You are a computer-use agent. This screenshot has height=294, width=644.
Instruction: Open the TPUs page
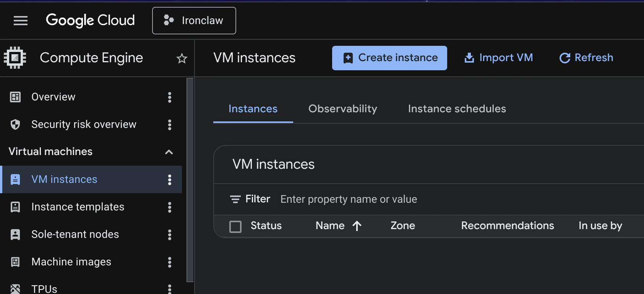[44, 289]
